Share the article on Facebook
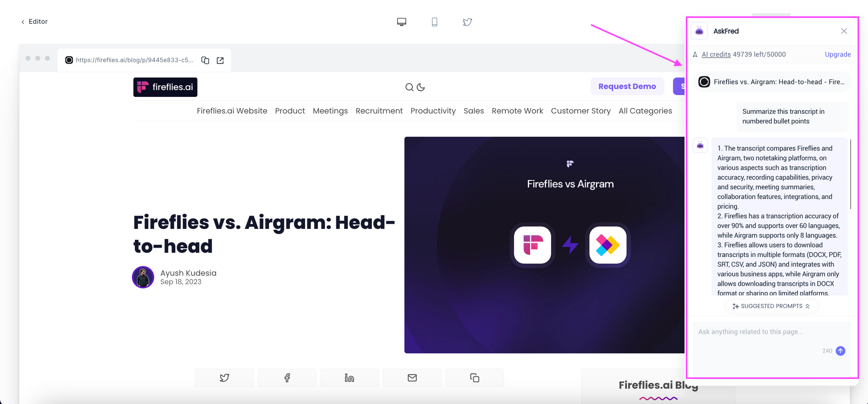 click(287, 378)
